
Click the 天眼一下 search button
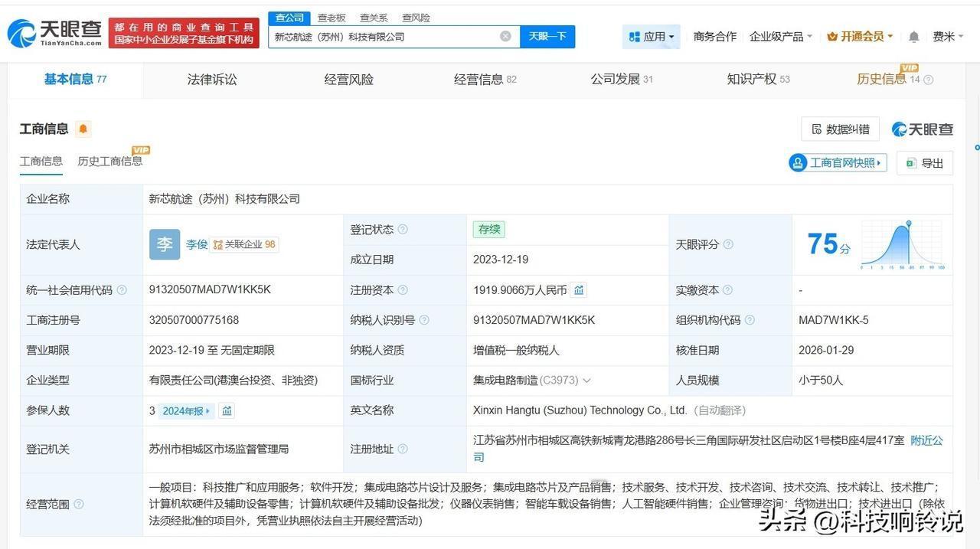coord(547,36)
